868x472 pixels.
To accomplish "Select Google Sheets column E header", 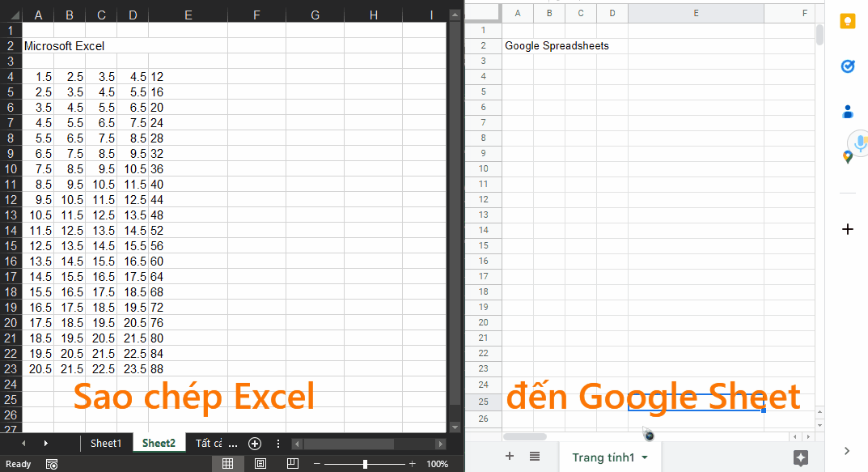I will coord(696,13).
